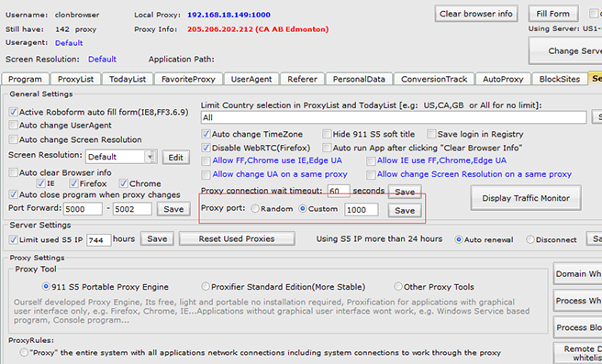
Task: Save the Proxy port setting
Action: click(405, 210)
